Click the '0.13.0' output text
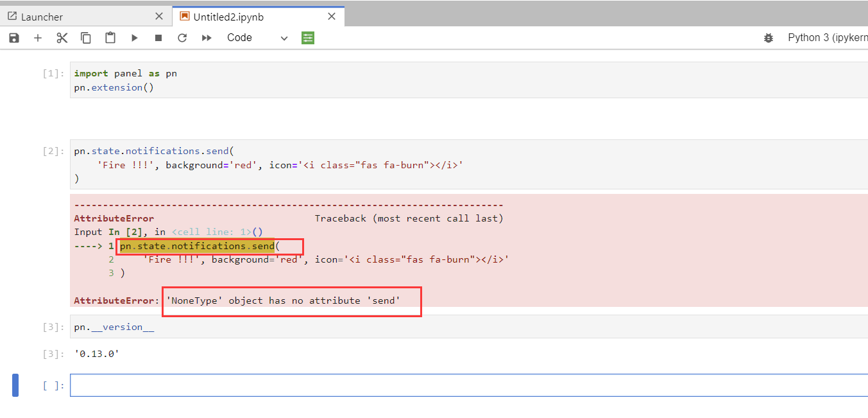 pos(97,354)
